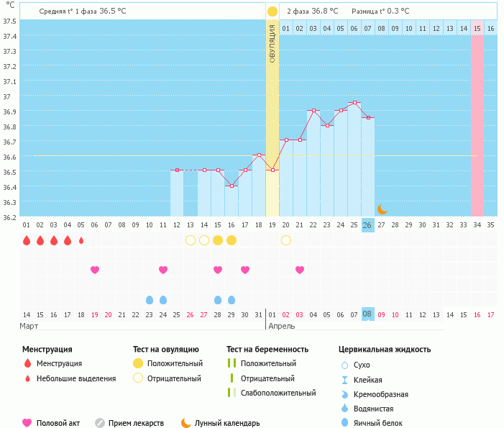Click the heart icon on cycle day 21
504x428 pixels.
tap(300, 270)
